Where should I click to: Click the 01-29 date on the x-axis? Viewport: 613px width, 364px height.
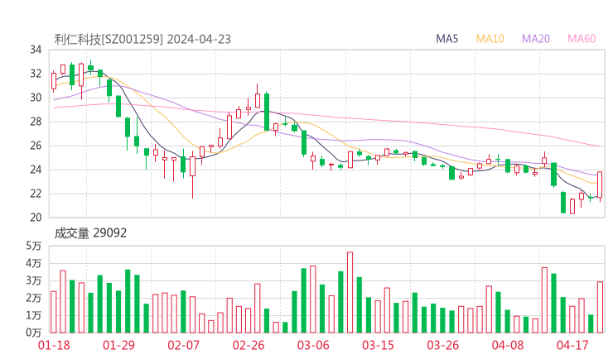(x=118, y=345)
